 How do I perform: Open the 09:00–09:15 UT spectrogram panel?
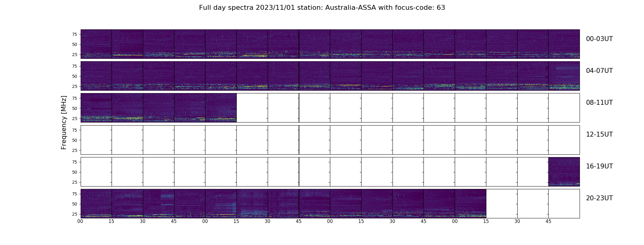coord(221,108)
